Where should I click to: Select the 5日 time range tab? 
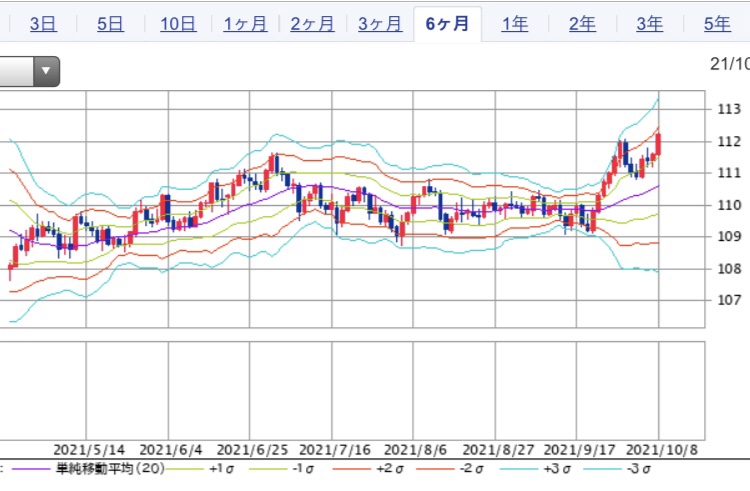110,24
